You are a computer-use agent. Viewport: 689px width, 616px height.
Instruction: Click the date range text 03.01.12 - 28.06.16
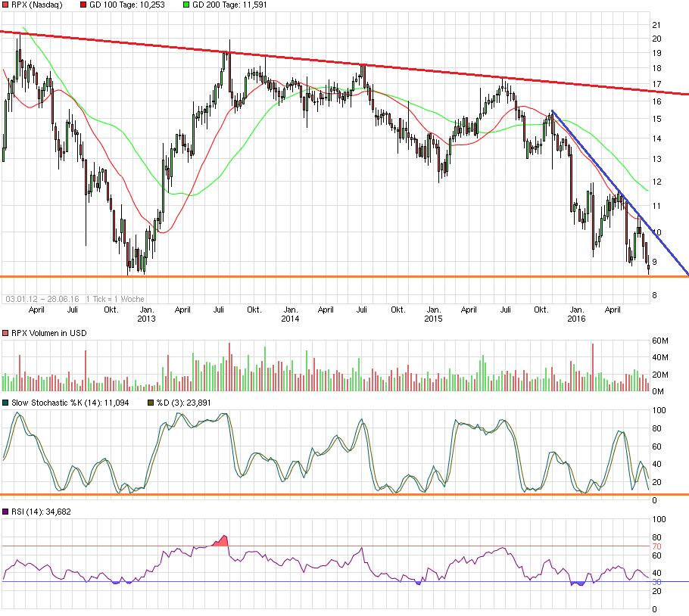pyautogui.click(x=42, y=296)
